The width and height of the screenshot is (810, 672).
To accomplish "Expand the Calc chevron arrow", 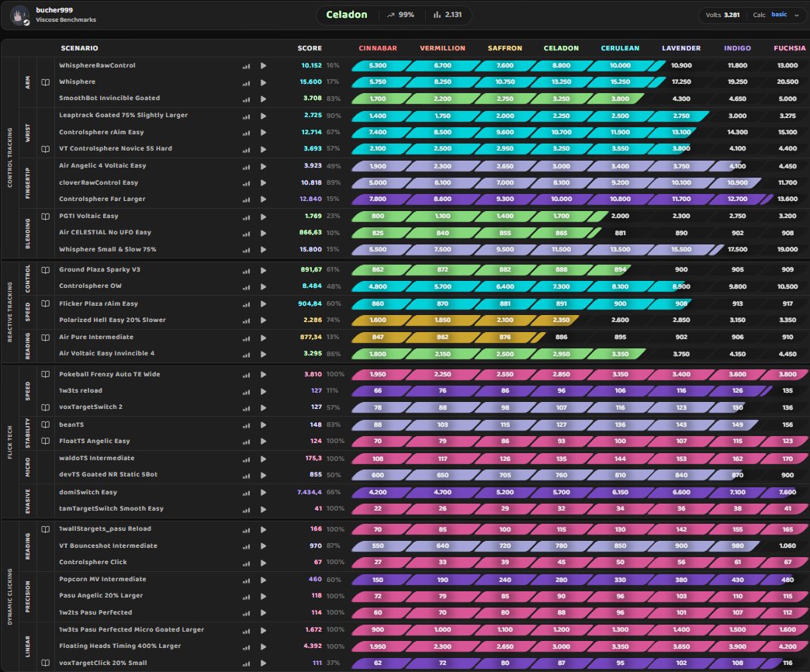I will coord(796,15).
